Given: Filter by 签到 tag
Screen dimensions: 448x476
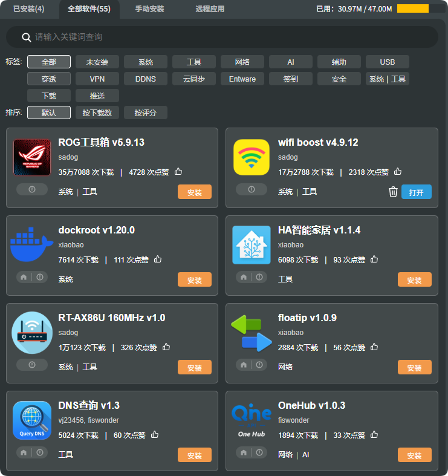Looking at the screenshot, I should point(291,79).
